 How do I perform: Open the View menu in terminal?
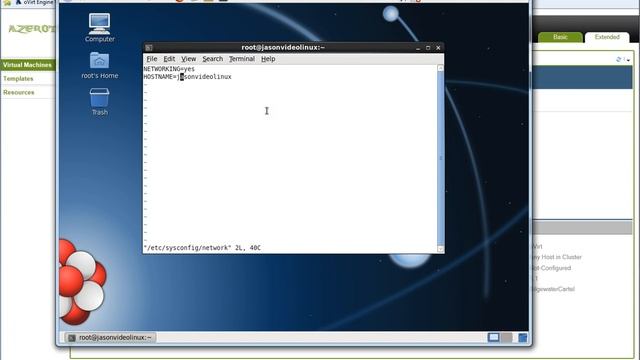tap(189, 59)
